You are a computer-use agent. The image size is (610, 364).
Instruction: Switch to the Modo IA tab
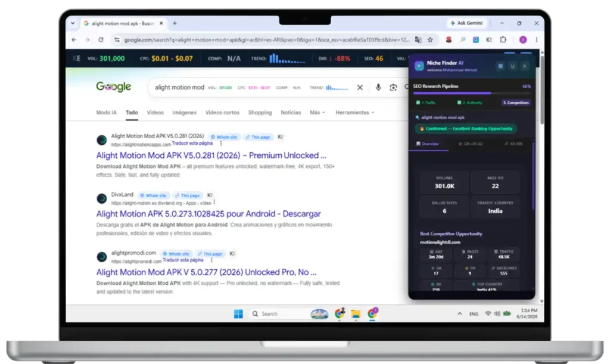[106, 113]
